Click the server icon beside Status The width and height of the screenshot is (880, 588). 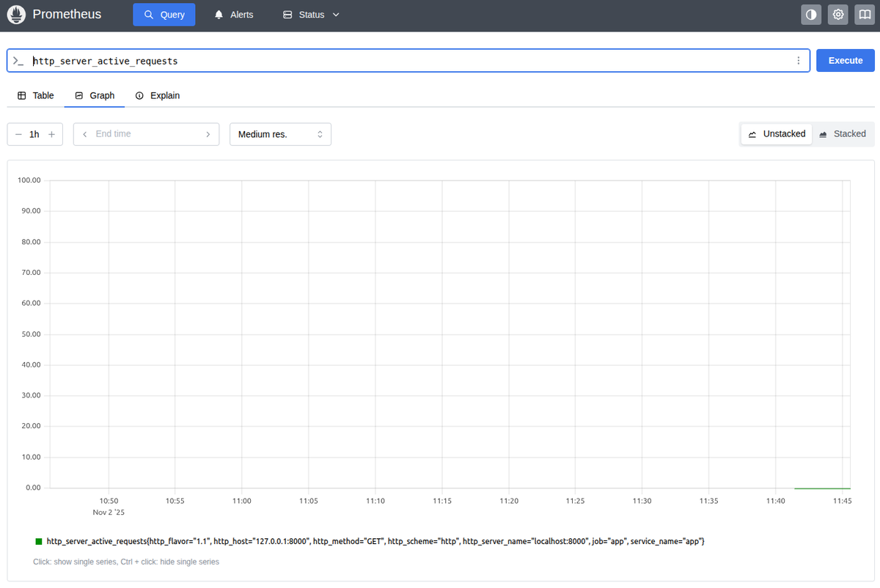tap(287, 15)
